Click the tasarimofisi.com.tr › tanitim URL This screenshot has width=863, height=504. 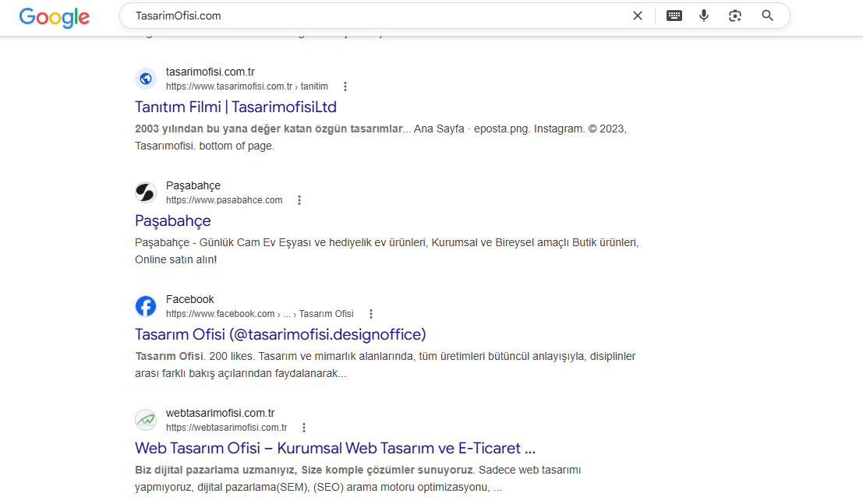[246, 86]
